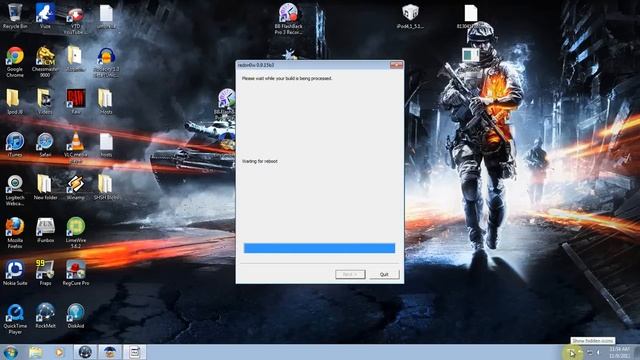
Task: Click 'Please wait while your build is being processed'
Action: (x=287, y=78)
